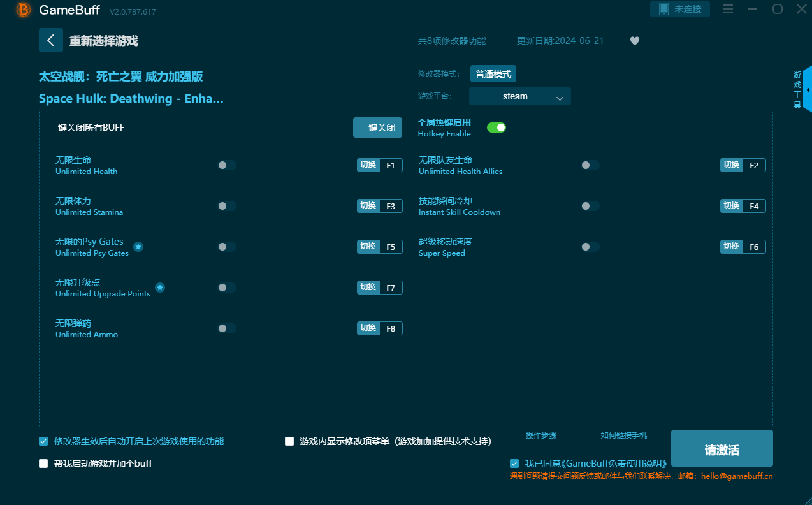This screenshot has width=812, height=505.
Task: Click 一键关闭 to disable all buffs
Action: [x=378, y=128]
